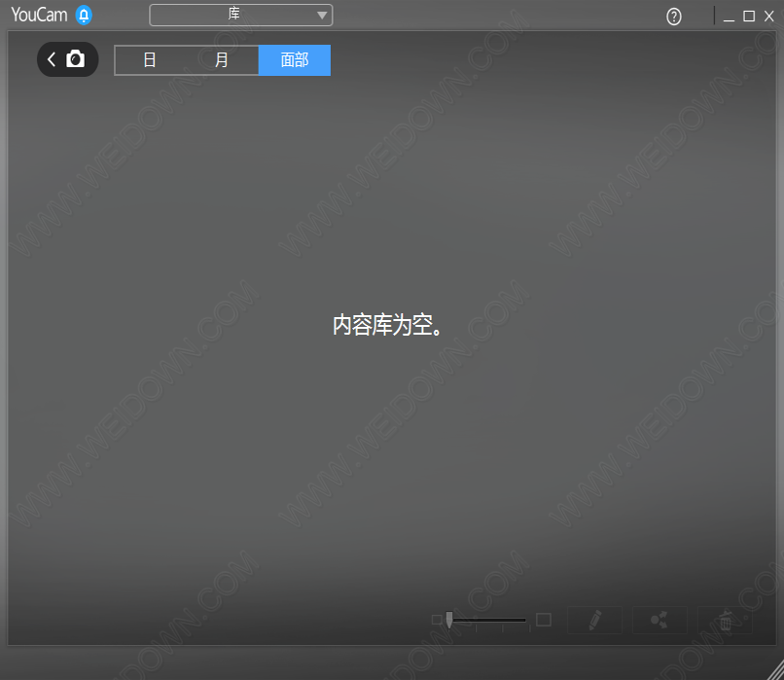Minimize the YouCam window

tap(729, 17)
